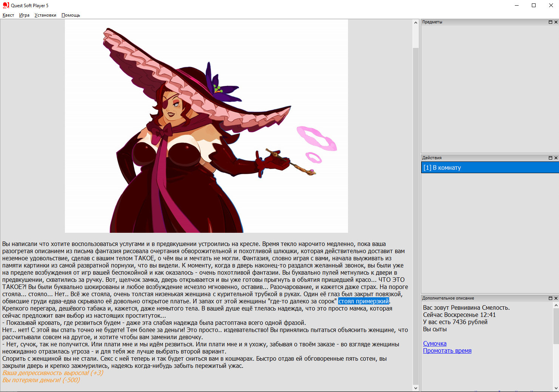Image resolution: width=559 pixels, height=392 pixels.
Task: Close the Предметы panel
Action: 556,22
